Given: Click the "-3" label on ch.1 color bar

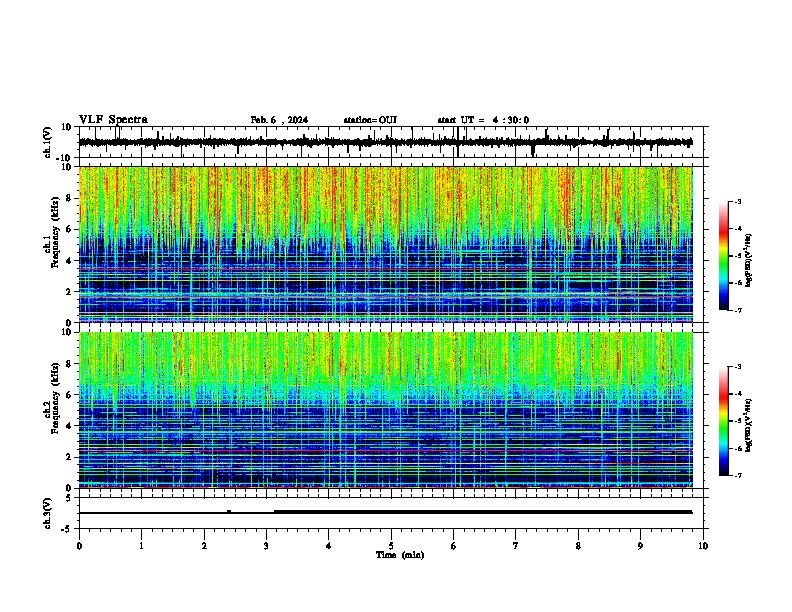Looking at the screenshot, I should click(737, 201).
